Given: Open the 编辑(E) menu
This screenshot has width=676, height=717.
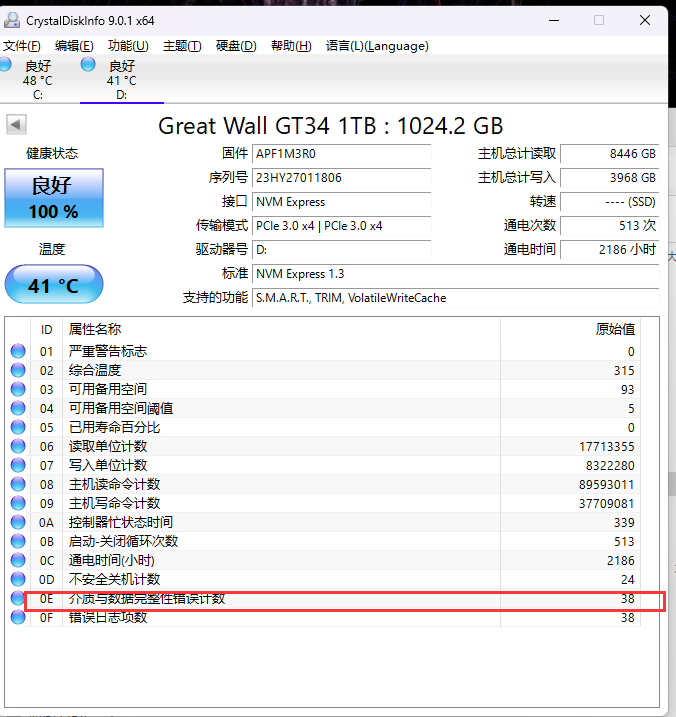Looking at the screenshot, I should pos(74,46).
